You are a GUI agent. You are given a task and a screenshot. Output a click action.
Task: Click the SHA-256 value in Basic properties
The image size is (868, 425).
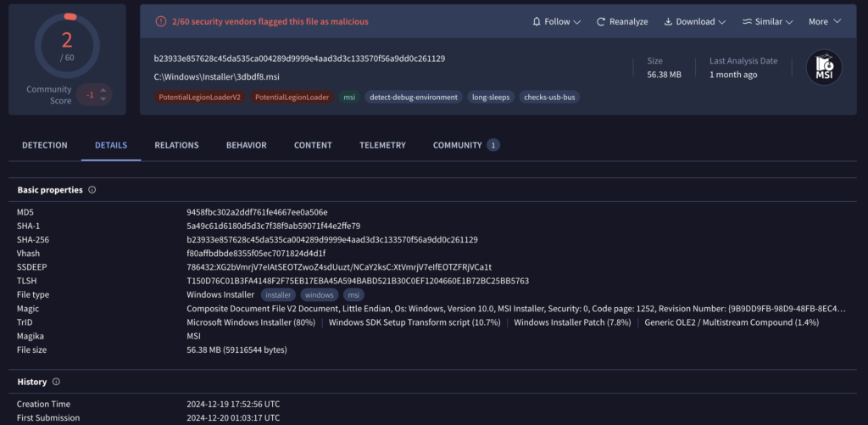(332, 240)
